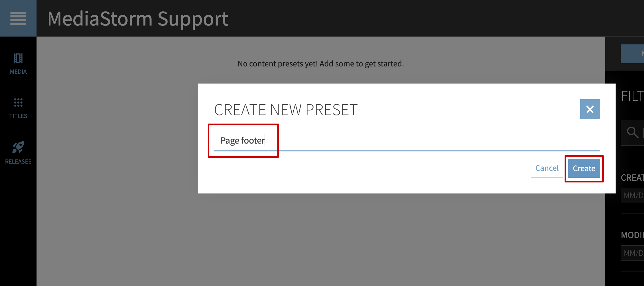This screenshot has width=644, height=286.
Task: Click the magnifier search icon in filters
Action: coord(632,132)
